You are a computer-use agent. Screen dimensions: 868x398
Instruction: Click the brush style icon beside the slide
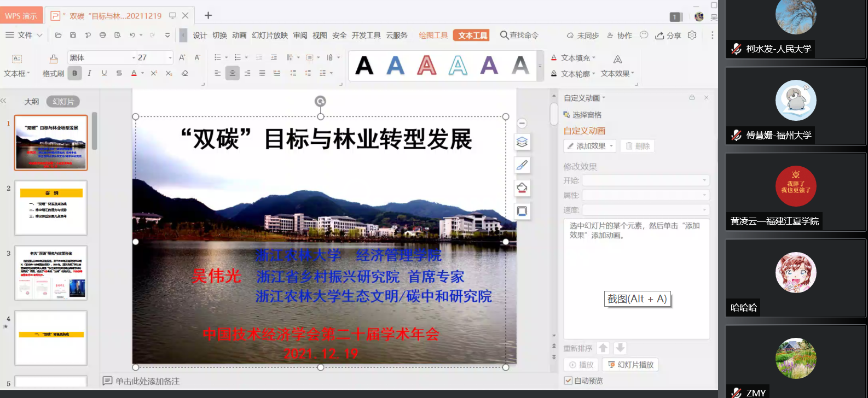[522, 165]
